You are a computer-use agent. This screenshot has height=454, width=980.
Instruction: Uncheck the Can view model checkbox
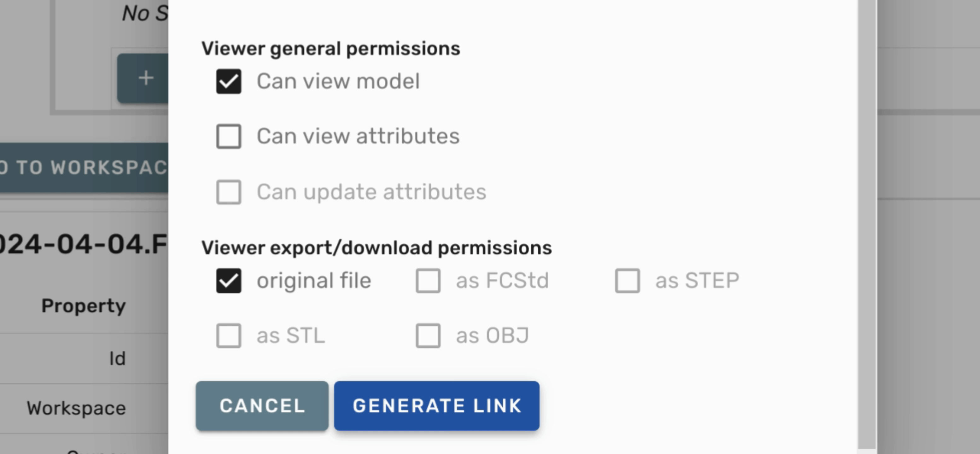[229, 81]
